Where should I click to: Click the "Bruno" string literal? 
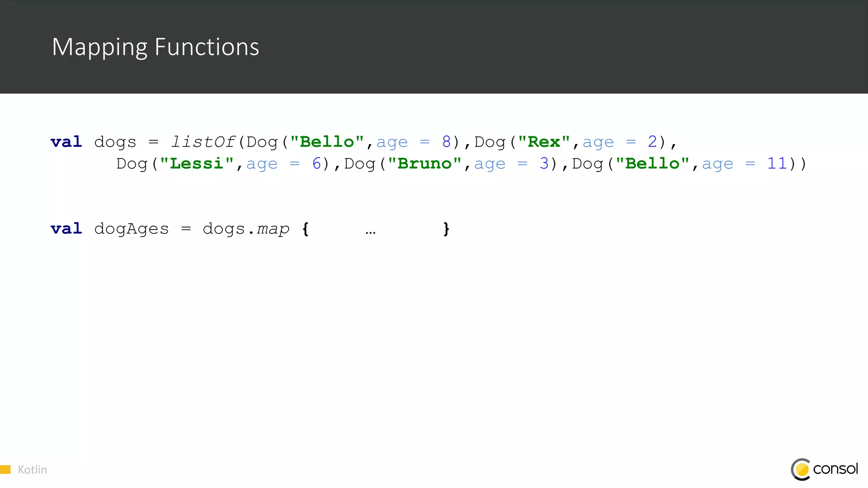(x=425, y=164)
